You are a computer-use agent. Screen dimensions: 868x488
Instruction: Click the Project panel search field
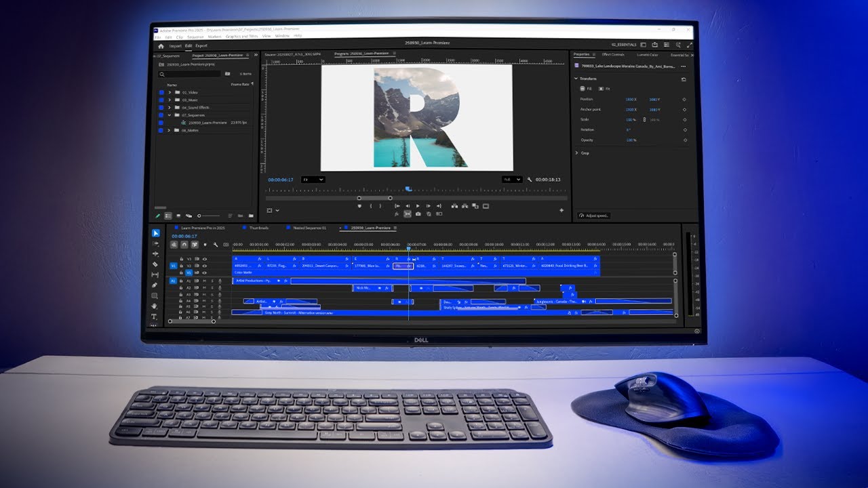(190, 73)
